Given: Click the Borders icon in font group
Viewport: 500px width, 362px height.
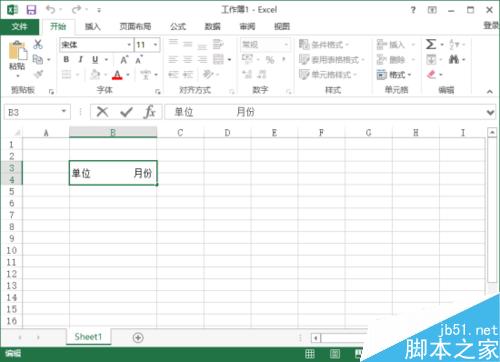Looking at the screenshot, I should click(66, 74).
